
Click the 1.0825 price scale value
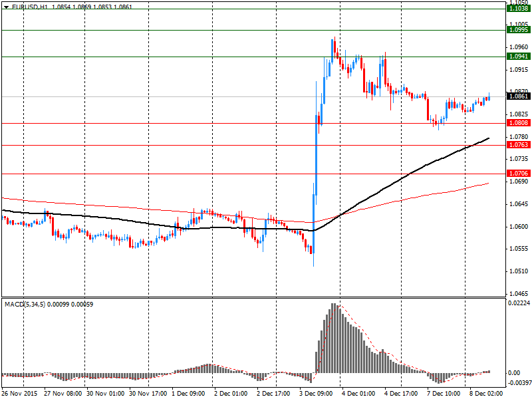[519, 114]
